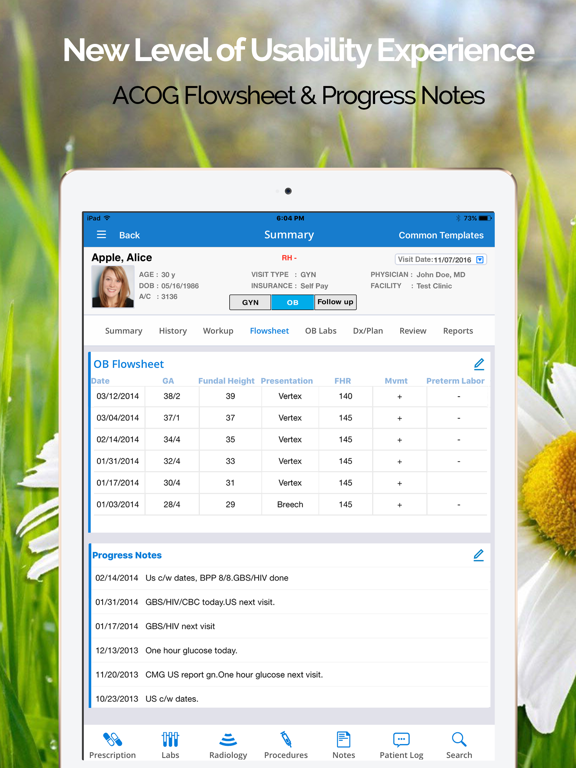This screenshot has height=768, width=576.
Task: Open note 'GBS/HIV next visit'
Action: 290,626
